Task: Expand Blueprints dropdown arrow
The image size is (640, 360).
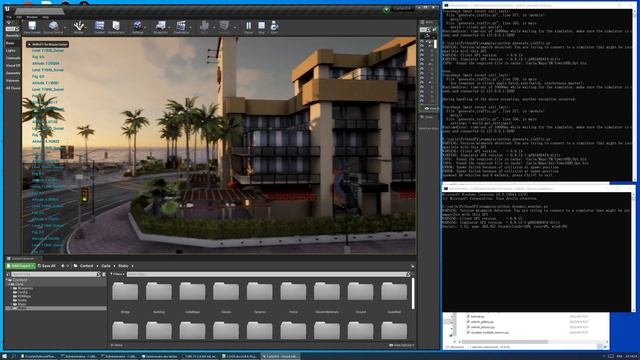Action: [x=170, y=27]
